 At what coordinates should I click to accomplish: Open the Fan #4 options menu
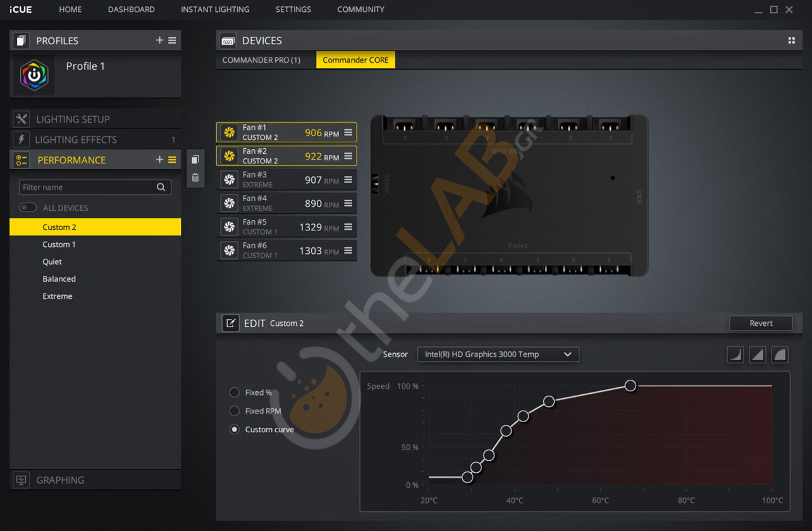pyautogui.click(x=348, y=203)
